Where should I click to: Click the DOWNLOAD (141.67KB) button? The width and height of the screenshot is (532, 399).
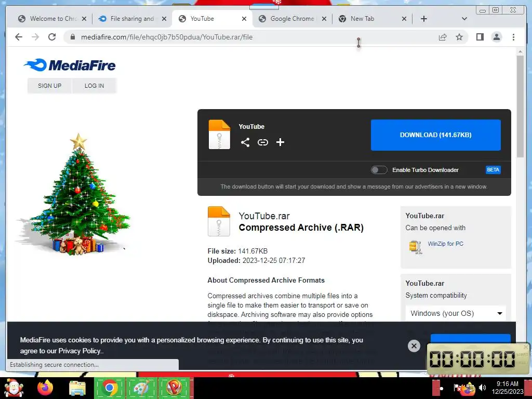coord(436,135)
